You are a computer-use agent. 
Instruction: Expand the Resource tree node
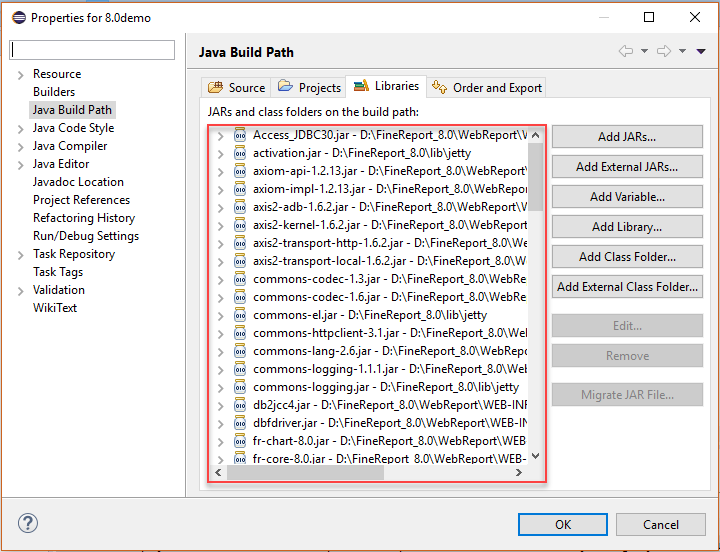20,75
